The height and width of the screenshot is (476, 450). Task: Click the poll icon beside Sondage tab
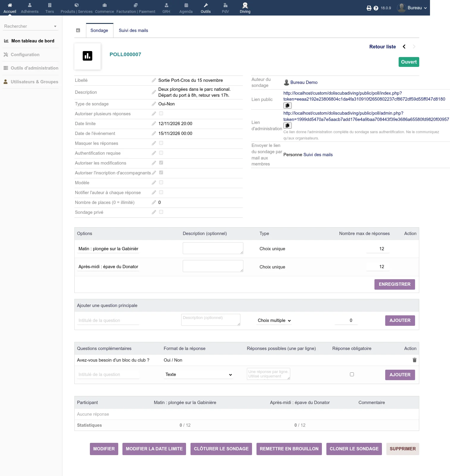78,30
